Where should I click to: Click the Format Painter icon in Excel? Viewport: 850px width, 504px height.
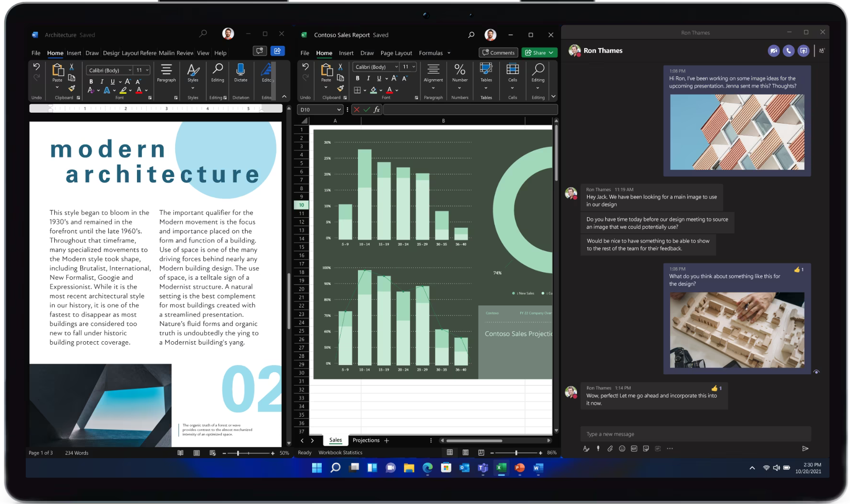tap(340, 88)
